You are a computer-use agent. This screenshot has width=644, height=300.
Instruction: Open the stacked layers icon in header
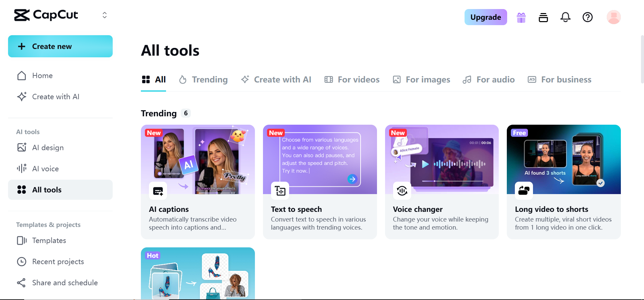[x=543, y=17]
